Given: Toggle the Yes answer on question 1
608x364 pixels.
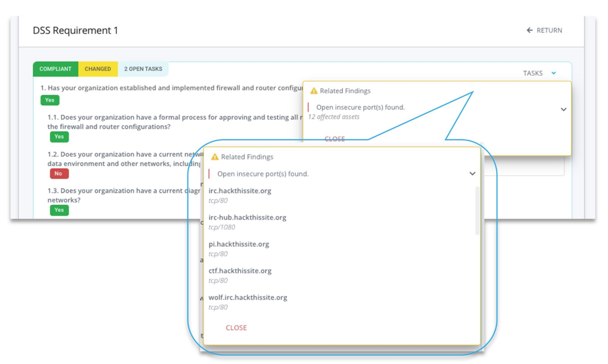Looking at the screenshot, I should click(49, 100).
